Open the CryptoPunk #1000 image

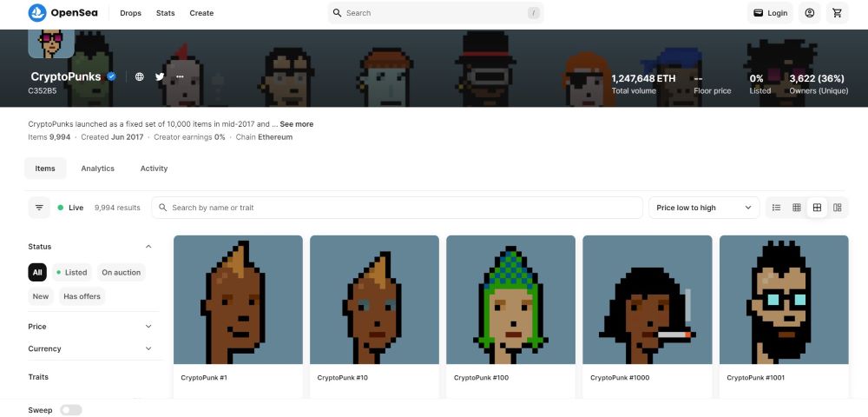pyautogui.click(x=648, y=300)
